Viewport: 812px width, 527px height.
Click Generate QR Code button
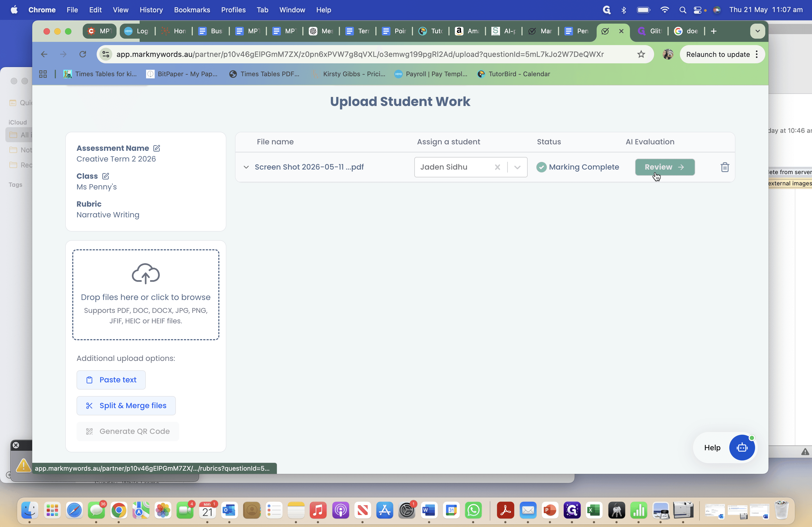(x=128, y=431)
